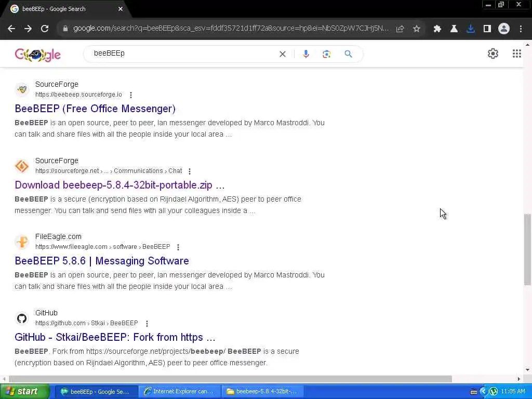The width and height of the screenshot is (532, 399).
Task: Submit search with the magnifying glass icon
Action: click(349, 54)
